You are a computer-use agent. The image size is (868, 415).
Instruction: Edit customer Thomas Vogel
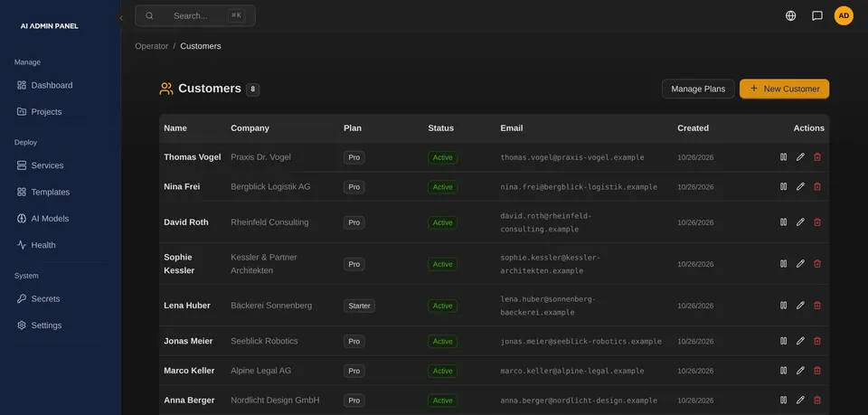pyautogui.click(x=800, y=157)
